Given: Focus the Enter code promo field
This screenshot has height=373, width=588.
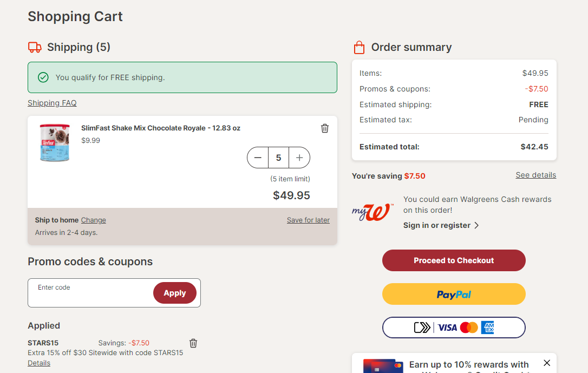Looking at the screenshot, I should tap(90, 293).
